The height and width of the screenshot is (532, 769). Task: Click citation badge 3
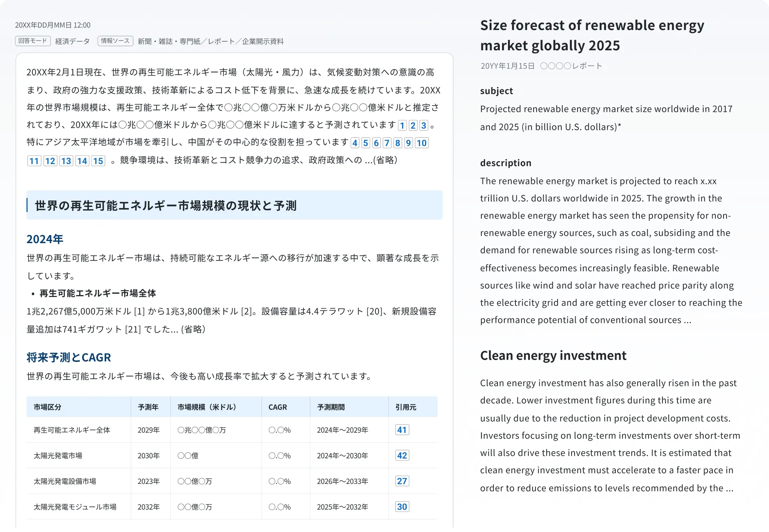(424, 125)
